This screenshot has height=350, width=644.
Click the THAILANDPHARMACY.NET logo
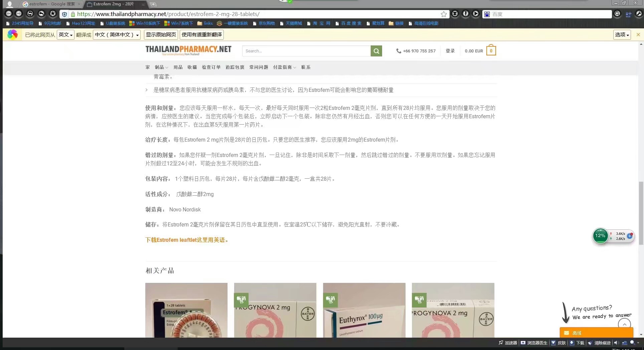(x=188, y=50)
